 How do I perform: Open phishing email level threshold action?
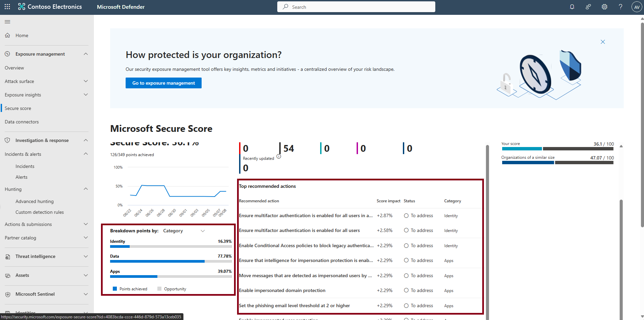294,306
